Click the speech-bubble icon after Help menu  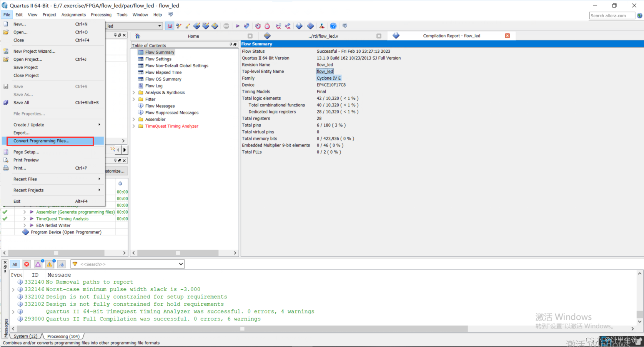171,15
